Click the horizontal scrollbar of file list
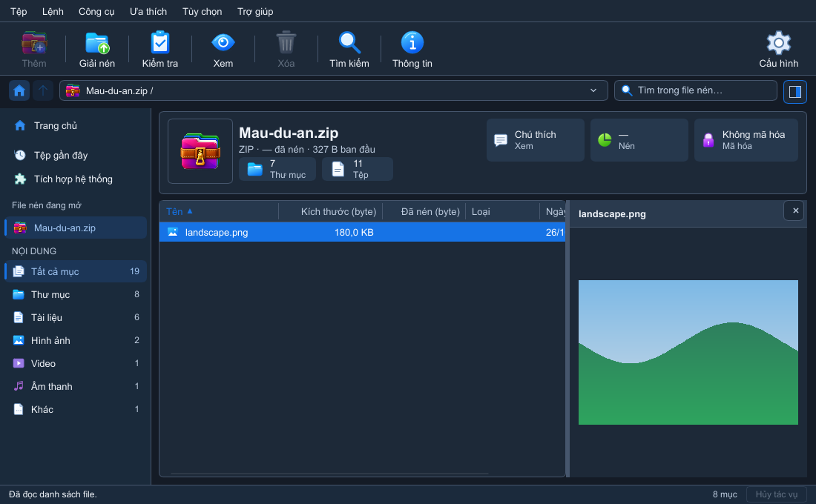This screenshot has height=504, width=816. tap(329, 474)
